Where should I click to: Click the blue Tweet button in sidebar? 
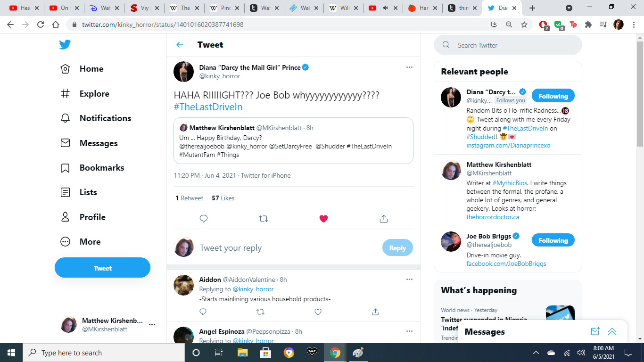pos(102,268)
